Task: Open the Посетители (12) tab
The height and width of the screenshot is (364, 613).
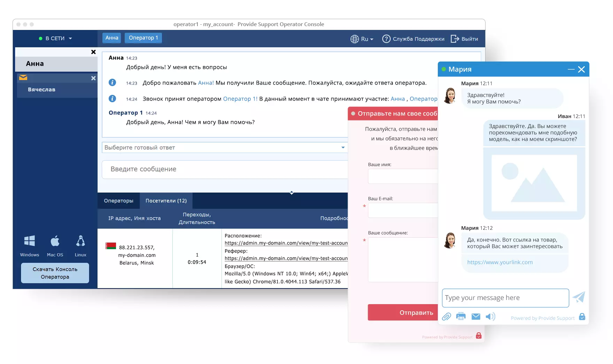Action: 166,201
